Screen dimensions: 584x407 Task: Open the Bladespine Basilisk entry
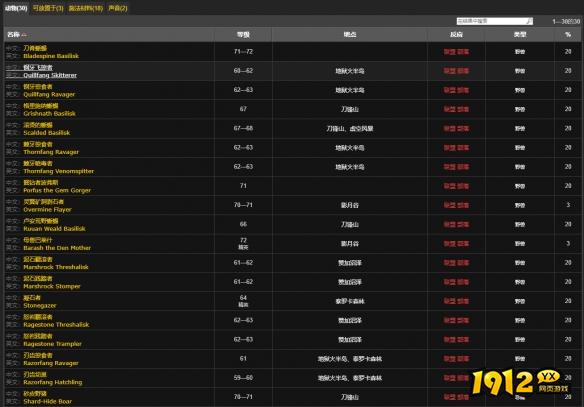51,56
